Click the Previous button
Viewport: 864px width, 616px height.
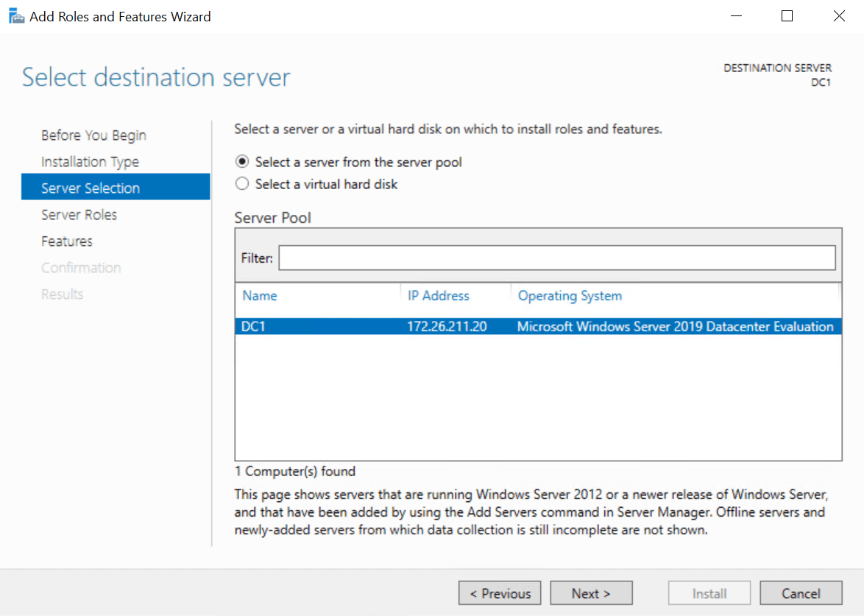[x=500, y=592]
